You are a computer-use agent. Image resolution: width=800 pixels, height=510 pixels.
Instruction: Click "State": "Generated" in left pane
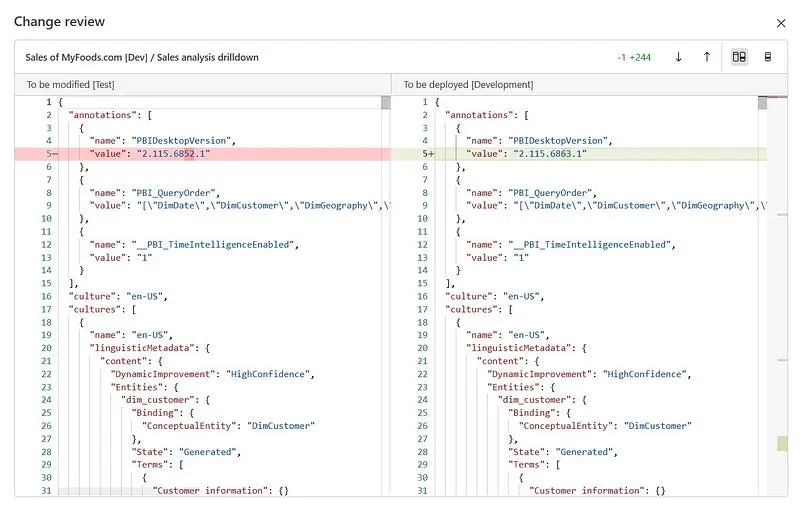click(186, 452)
